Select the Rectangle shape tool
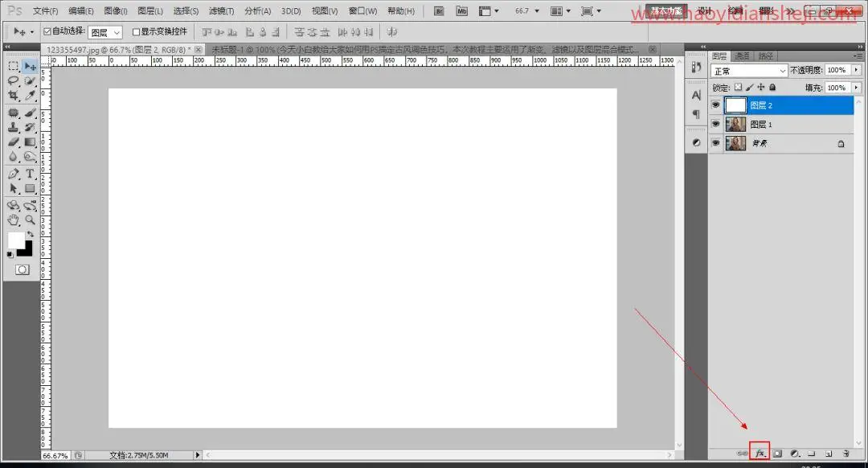Image resolution: width=868 pixels, height=468 pixels. tap(30, 189)
